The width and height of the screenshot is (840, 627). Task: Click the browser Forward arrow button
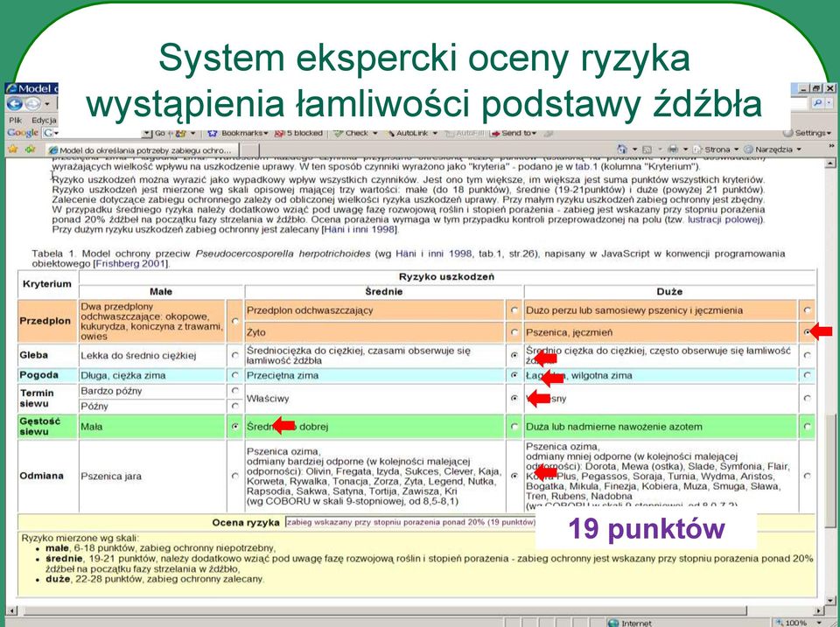[x=33, y=103]
